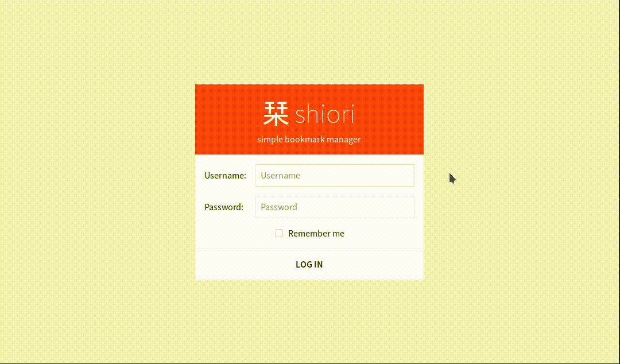
Task: Click the yellow page background outside the card
Action: 86,172
